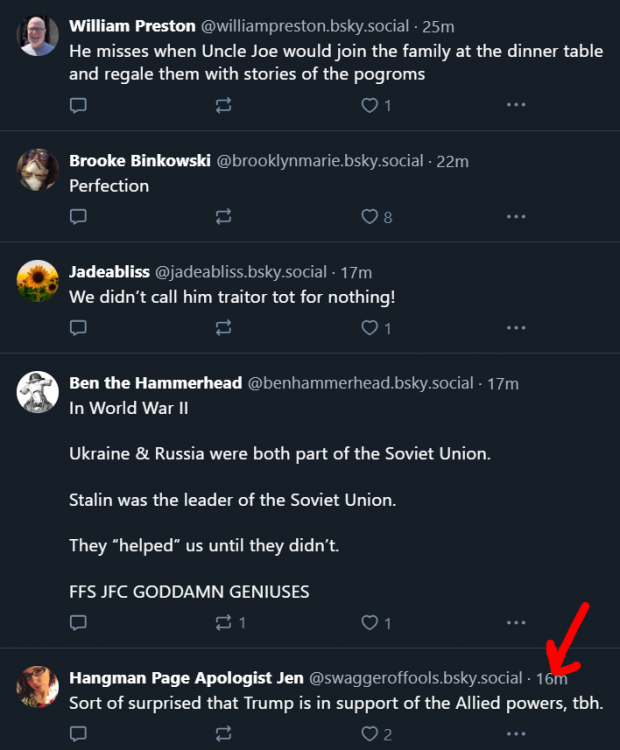Screen dimensions: 620x750
Task: Like William Preston's pogroms post
Action: click(369, 105)
